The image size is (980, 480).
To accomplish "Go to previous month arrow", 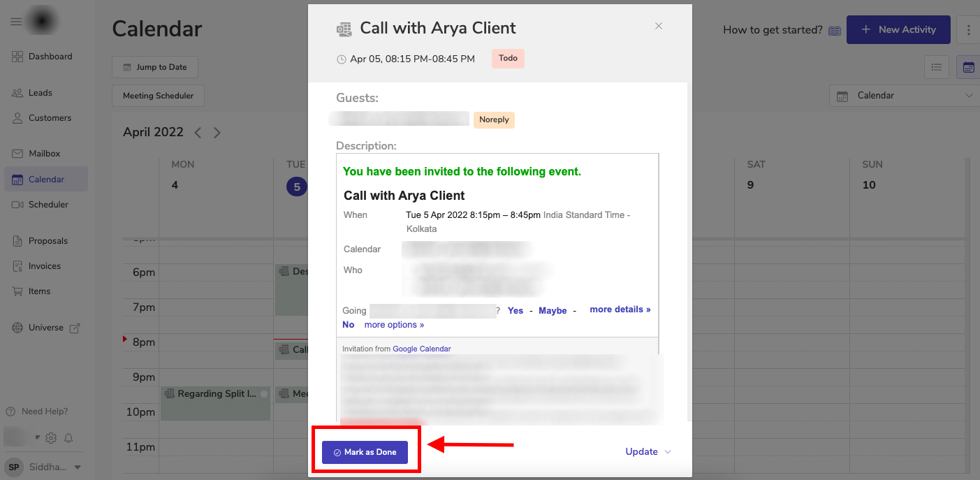I will 198,133.
